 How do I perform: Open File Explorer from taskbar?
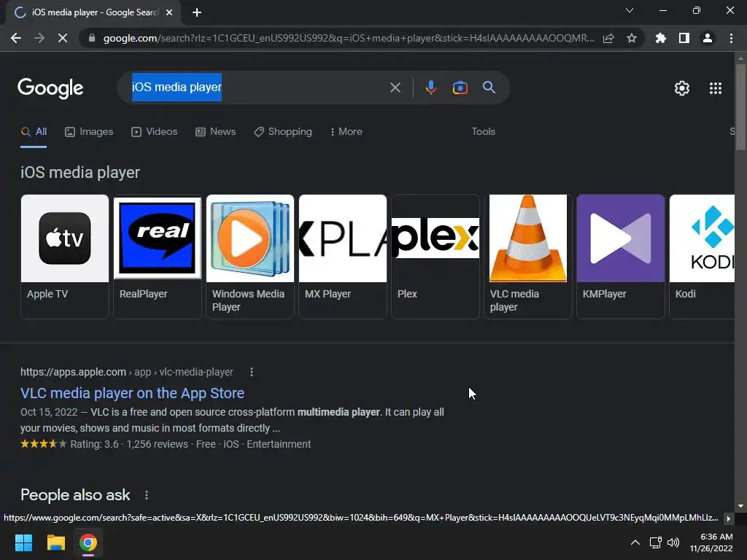[x=55, y=542]
